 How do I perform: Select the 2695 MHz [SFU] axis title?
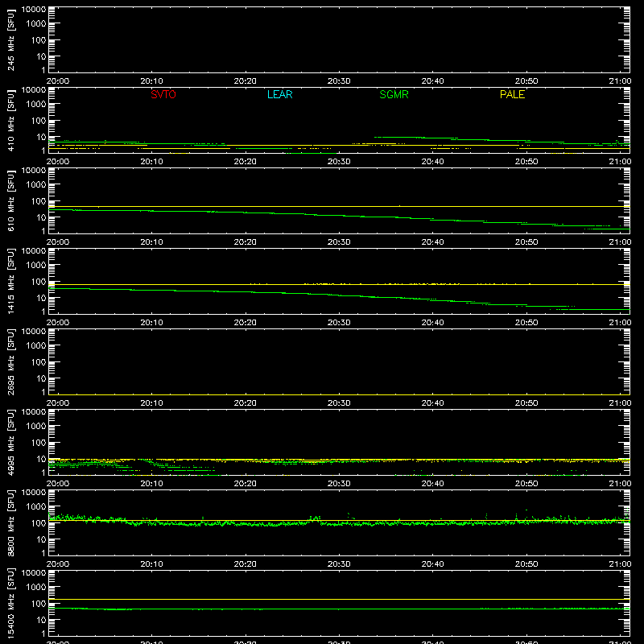10,361
